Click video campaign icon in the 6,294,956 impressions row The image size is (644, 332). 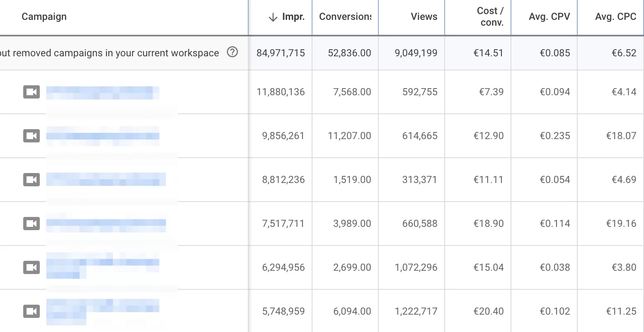(x=31, y=267)
